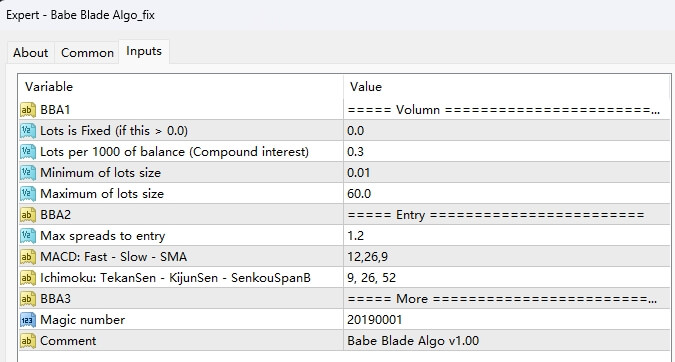Click the string icon beside Comment

pos(28,341)
